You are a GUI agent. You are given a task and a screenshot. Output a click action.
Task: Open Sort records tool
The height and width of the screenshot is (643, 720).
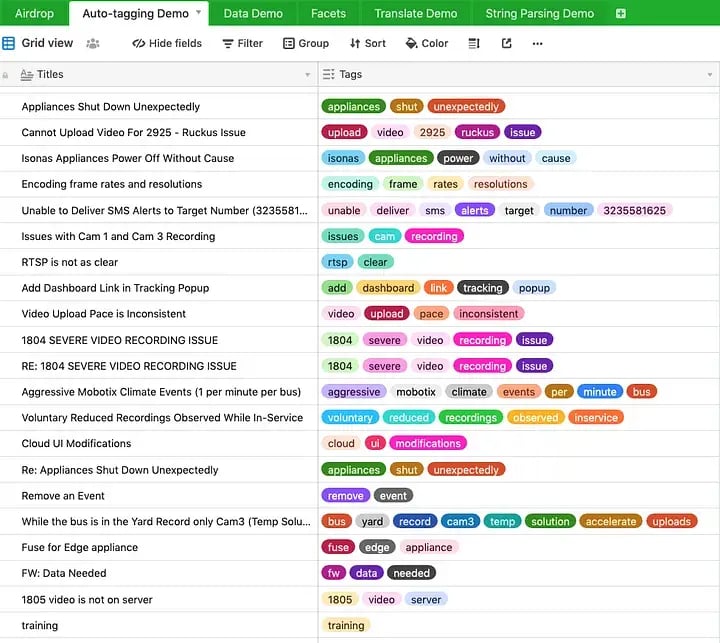(x=367, y=44)
